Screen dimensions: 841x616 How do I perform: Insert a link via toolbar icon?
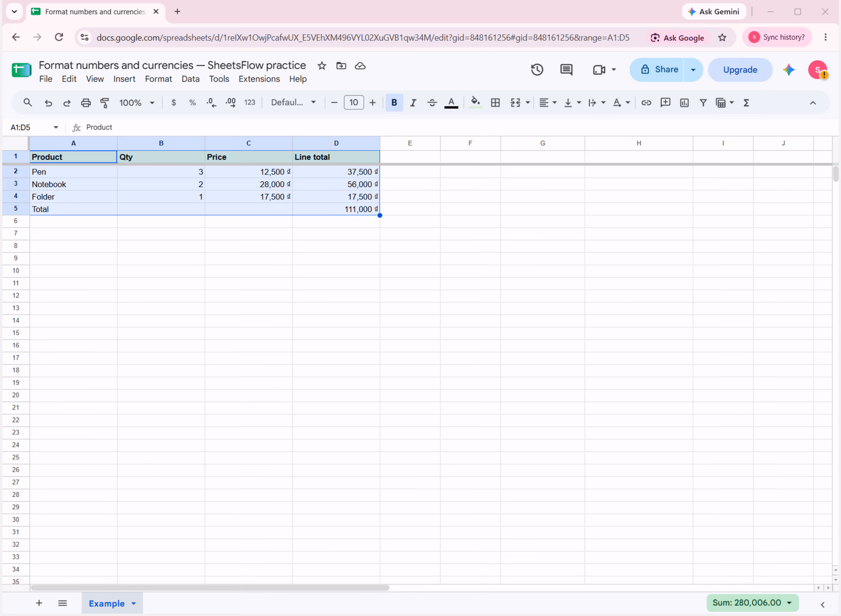[646, 103]
